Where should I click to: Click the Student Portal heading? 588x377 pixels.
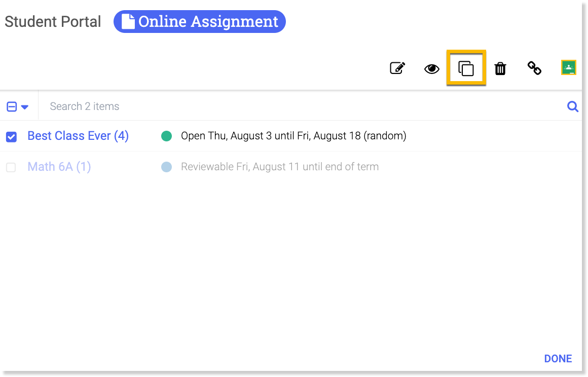click(53, 22)
